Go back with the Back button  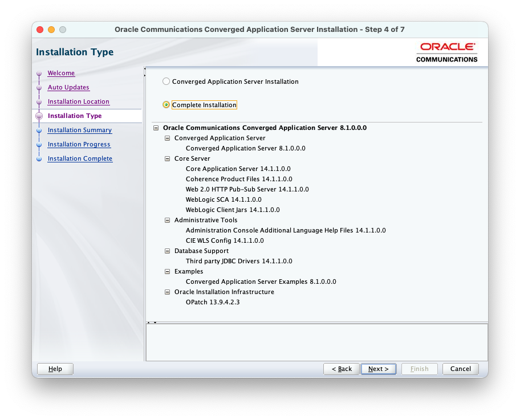(341, 369)
